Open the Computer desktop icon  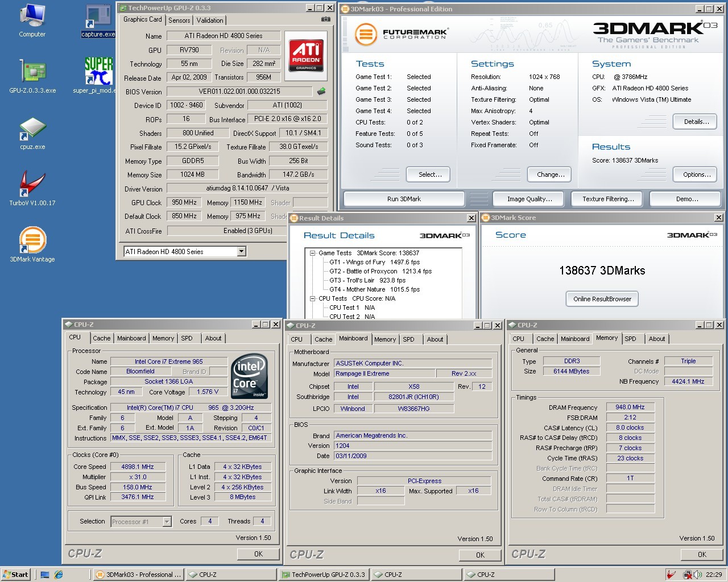click(x=32, y=20)
